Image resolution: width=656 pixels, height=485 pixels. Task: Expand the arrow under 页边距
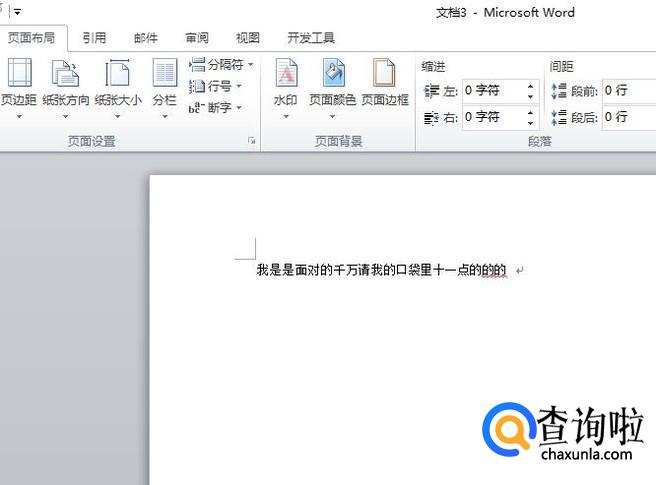coord(19,116)
